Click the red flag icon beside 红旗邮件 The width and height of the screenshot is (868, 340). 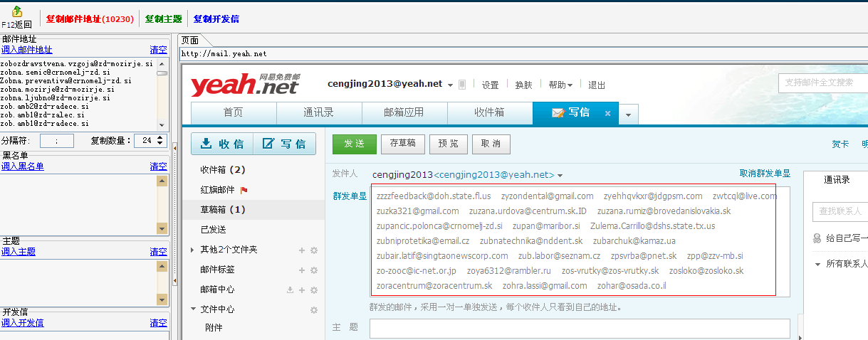pos(244,190)
